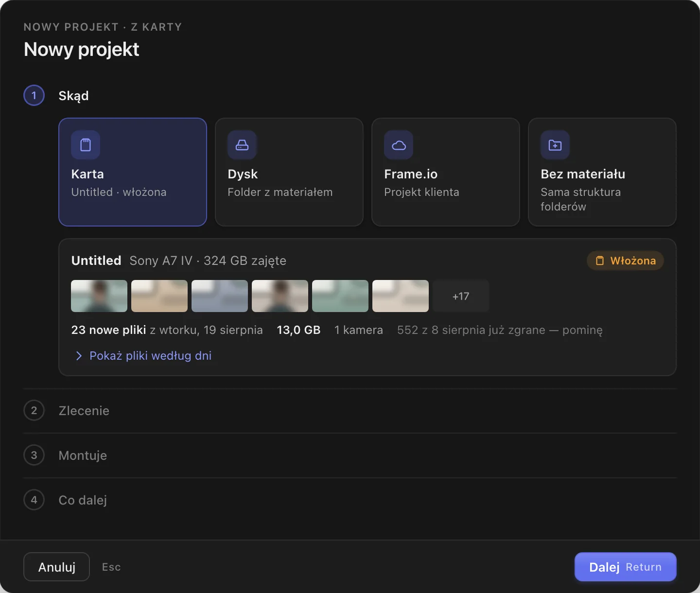Show remaining files via +17 tile
The image size is (700, 593).
pyautogui.click(x=461, y=296)
